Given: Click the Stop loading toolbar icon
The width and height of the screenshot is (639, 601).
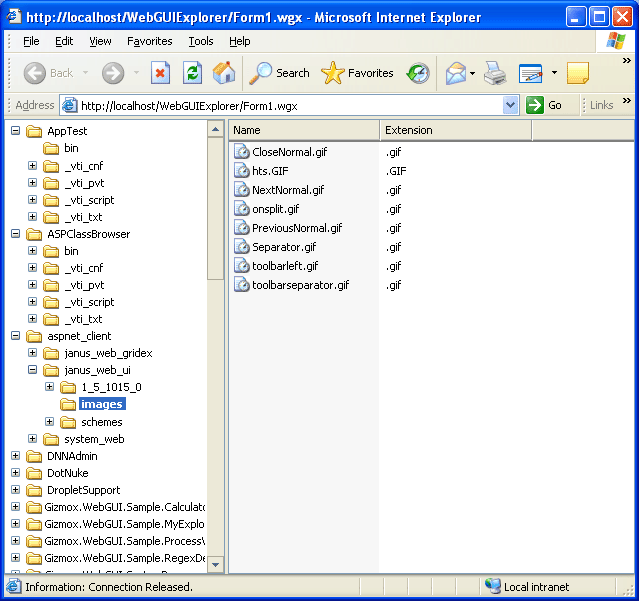Looking at the screenshot, I should coord(160,73).
